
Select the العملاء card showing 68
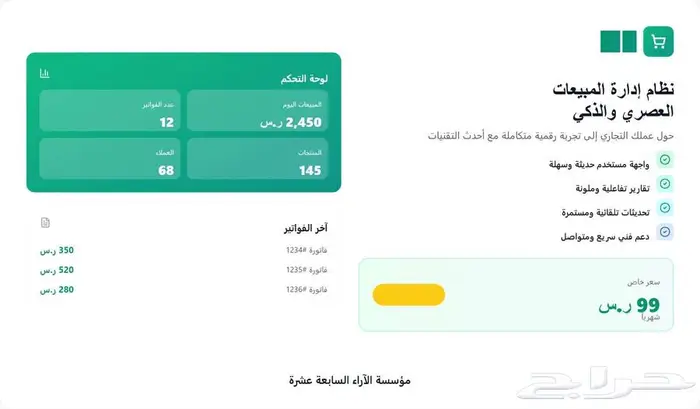(x=110, y=160)
